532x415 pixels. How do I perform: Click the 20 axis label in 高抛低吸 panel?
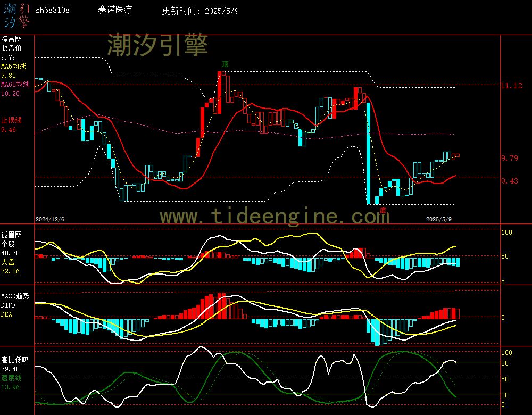click(505, 395)
